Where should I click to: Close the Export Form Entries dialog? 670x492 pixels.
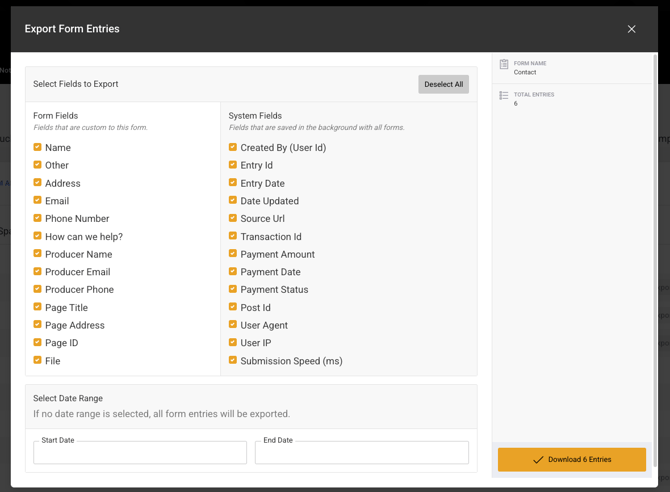coord(631,29)
